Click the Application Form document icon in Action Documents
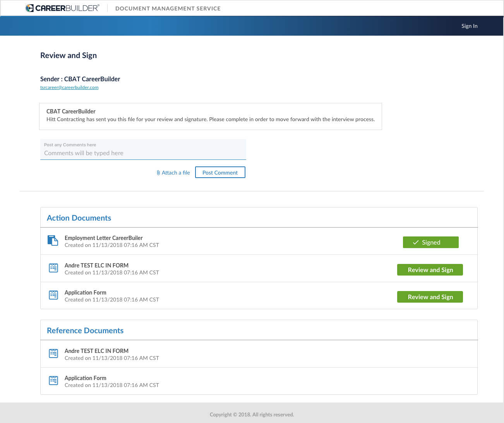 click(53, 295)
